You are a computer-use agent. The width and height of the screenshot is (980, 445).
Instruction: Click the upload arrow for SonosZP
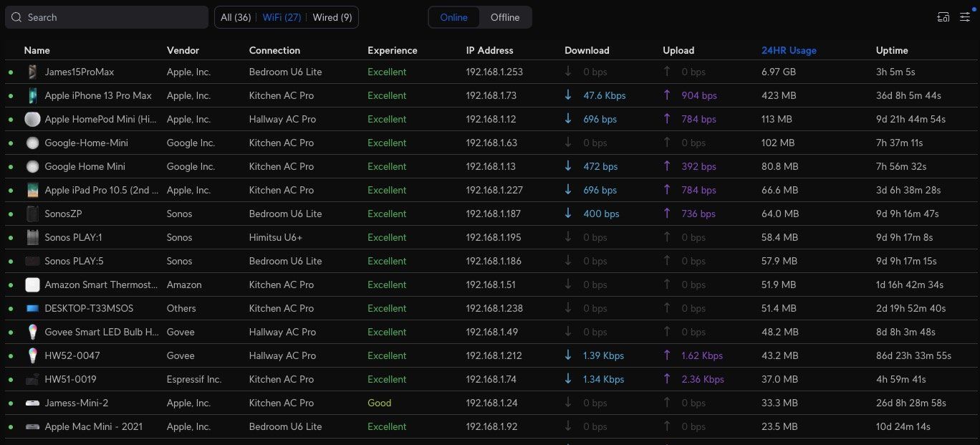(x=667, y=214)
